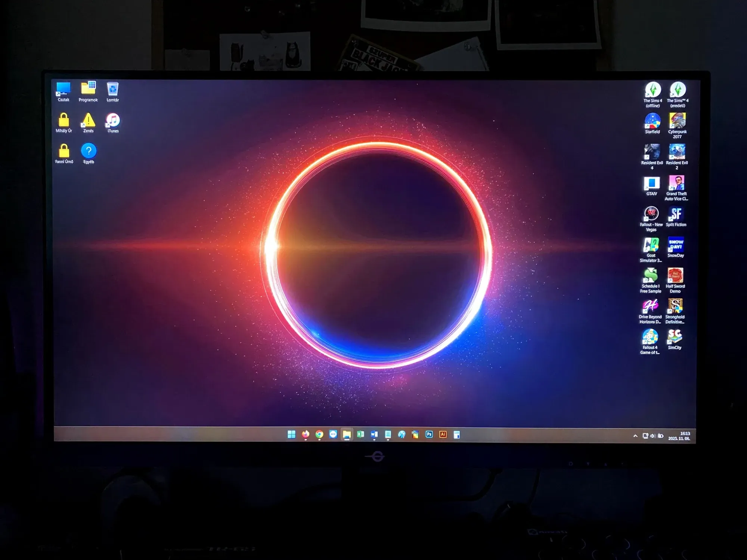The image size is (747, 560).
Task: Open Adobe Illustrator taskbar icon
Action: [x=443, y=434]
